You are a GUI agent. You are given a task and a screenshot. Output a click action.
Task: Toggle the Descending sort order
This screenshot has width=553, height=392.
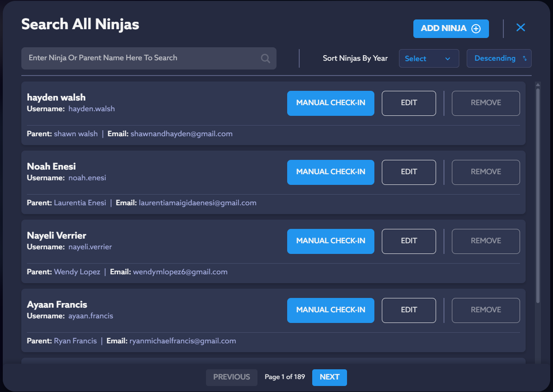pos(499,58)
